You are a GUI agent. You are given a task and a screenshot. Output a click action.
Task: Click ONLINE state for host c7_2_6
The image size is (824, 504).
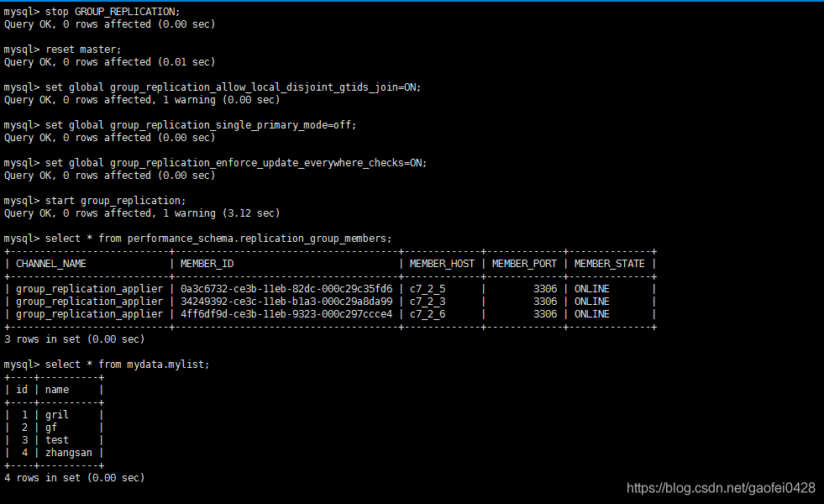[x=591, y=314]
